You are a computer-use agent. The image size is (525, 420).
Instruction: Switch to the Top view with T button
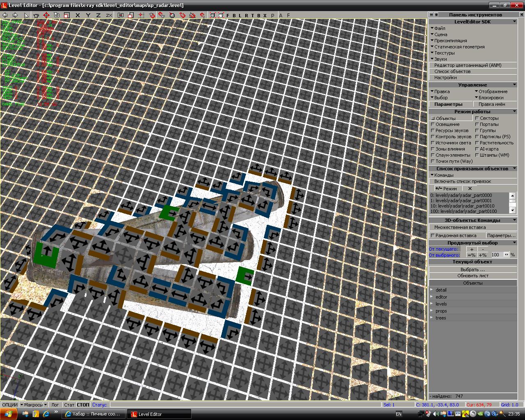253,15
